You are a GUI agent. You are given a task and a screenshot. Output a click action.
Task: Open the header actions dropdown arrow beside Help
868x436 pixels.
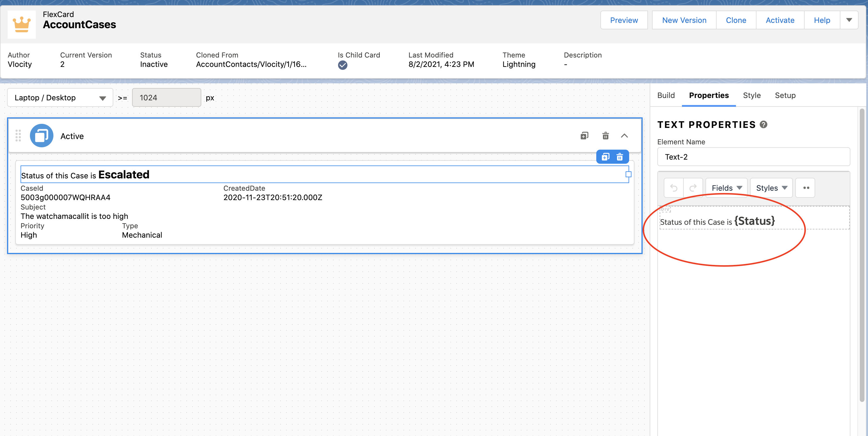(x=849, y=20)
